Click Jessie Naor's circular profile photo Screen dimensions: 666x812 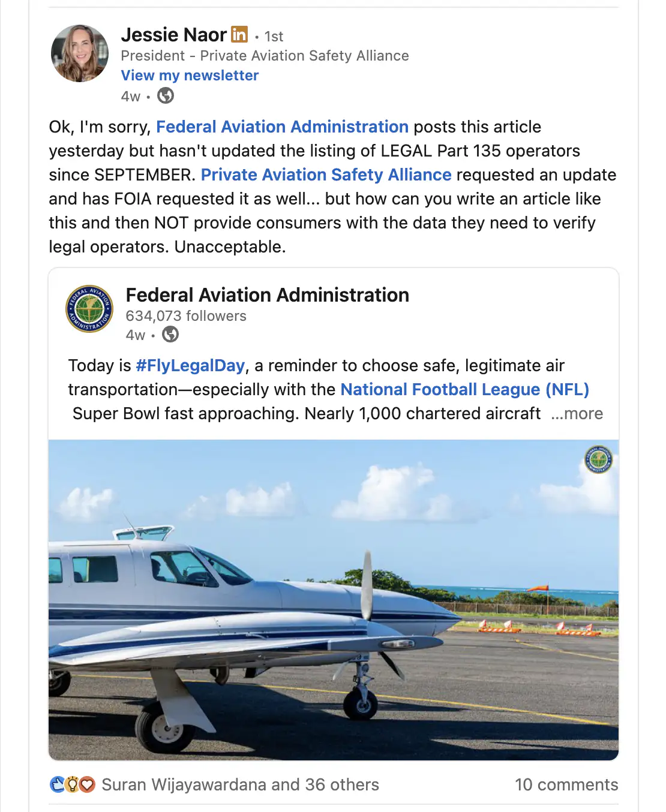(x=80, y=53)
